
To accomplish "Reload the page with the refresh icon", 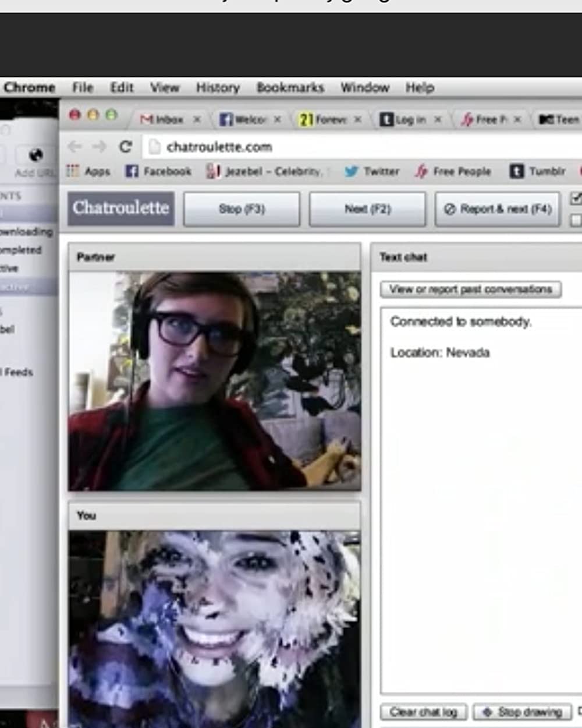I will coord(125,147).
